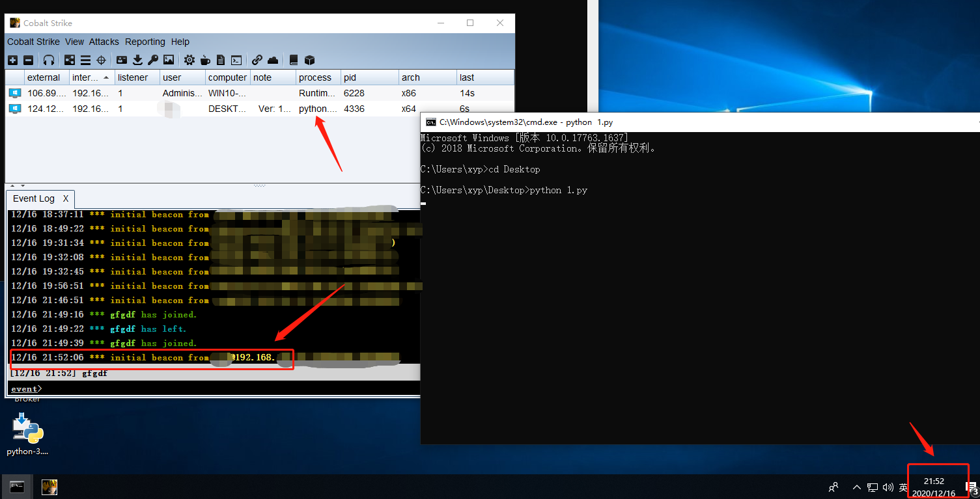This screenshot has height=499, width=980.
Task: Click the headphones Configure Listeners icon
Action: pos(49,60)
